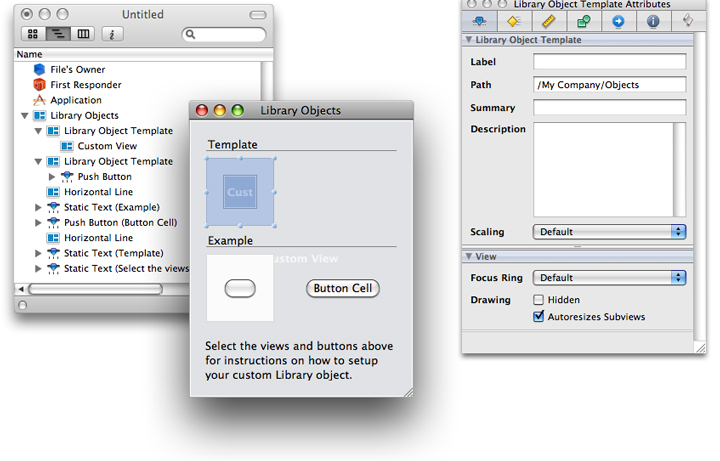Click the instructions text in Library Objects window
This screenshot has width=720, height=461.
(x=299, y=360)
